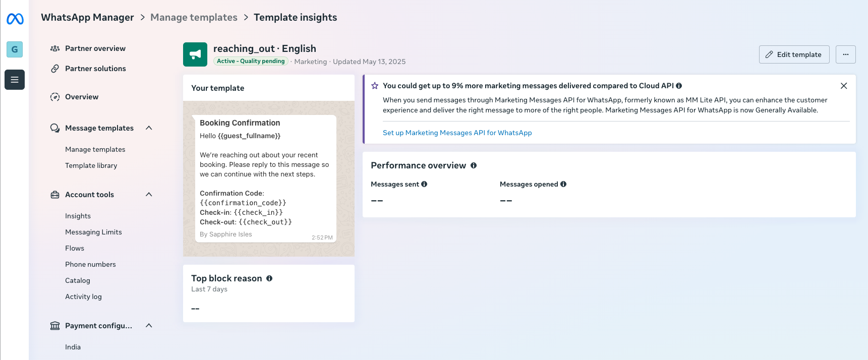Open Template library in the sidebar
This screenshot has width=868, height=360.
point(91,165)
